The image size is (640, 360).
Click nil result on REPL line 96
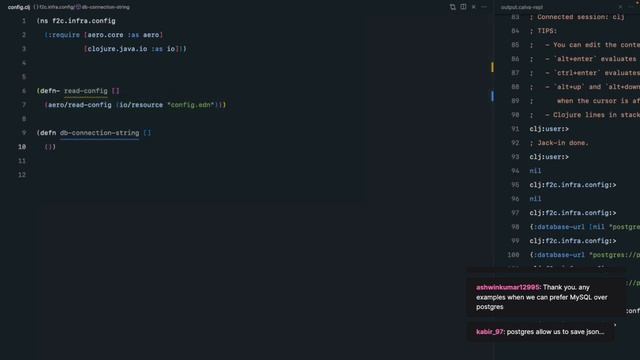click(535, 199)
